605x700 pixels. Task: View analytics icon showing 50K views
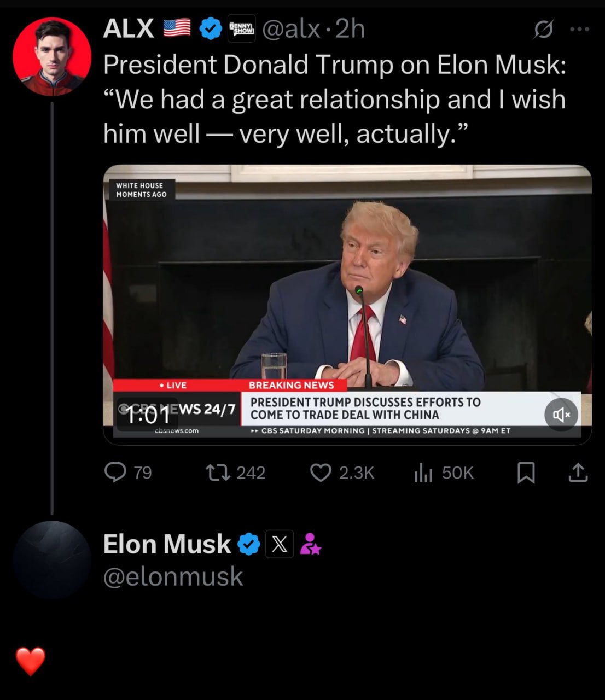tap(423, 472)
